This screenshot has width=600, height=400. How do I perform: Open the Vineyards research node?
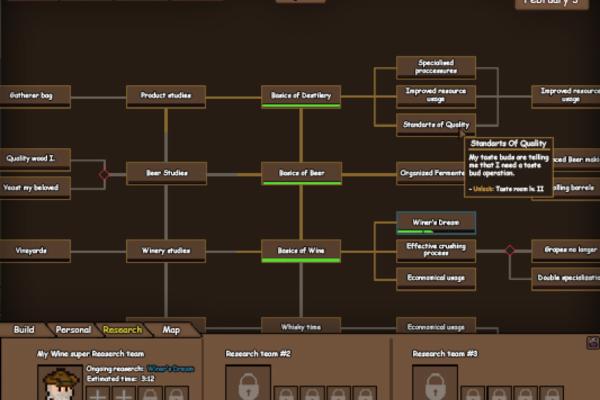pos(35,251)
